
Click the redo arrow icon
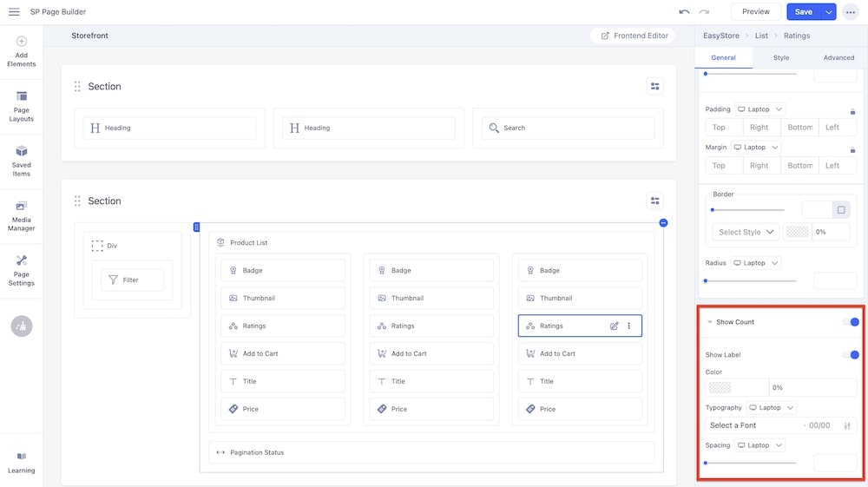tap(704, 12)
